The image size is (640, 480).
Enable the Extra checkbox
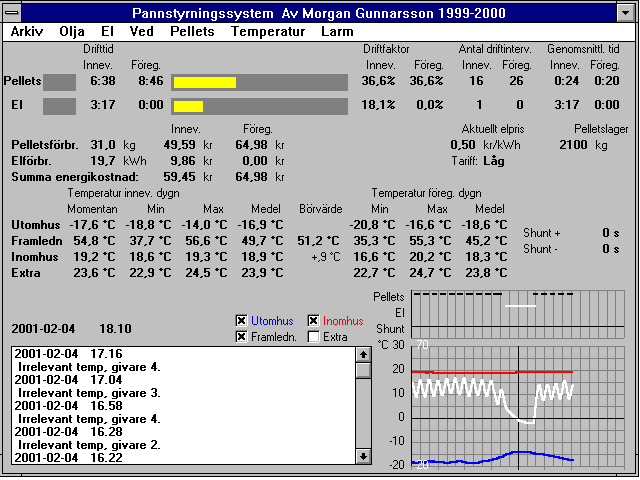(314, 338)
